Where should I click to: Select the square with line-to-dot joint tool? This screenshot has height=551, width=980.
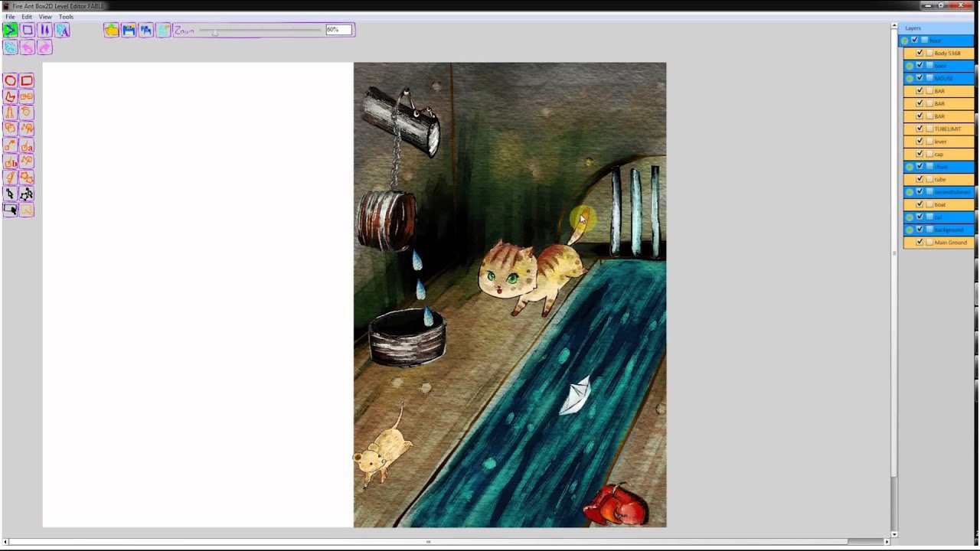pos(10,145)
